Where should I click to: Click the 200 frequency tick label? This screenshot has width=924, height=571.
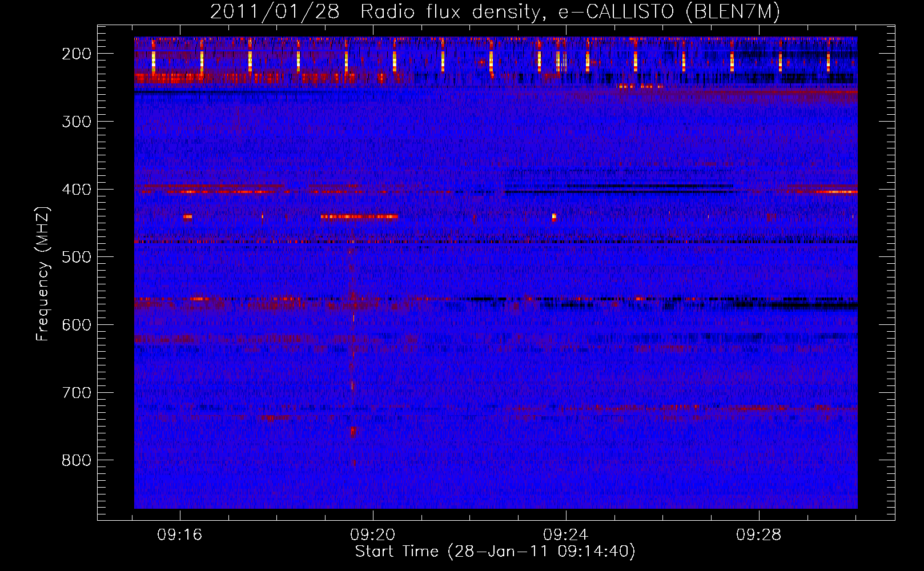pyautogui.click(x=76, y=54)
